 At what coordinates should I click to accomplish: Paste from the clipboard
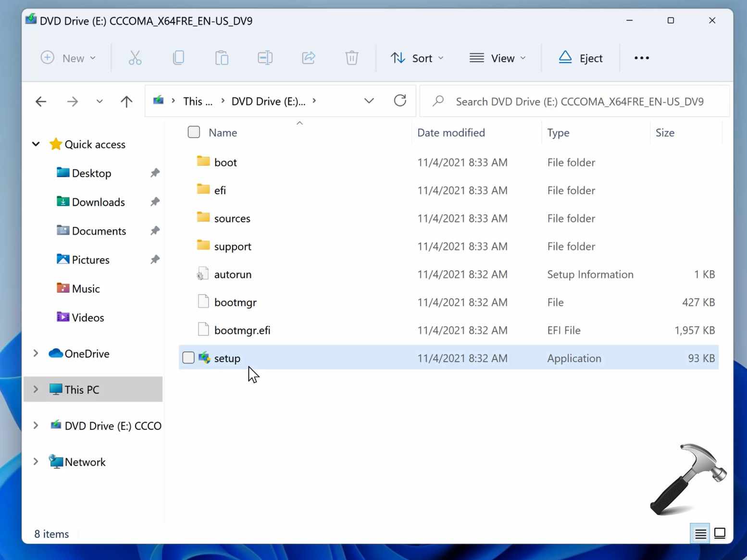tap(222, 58)
